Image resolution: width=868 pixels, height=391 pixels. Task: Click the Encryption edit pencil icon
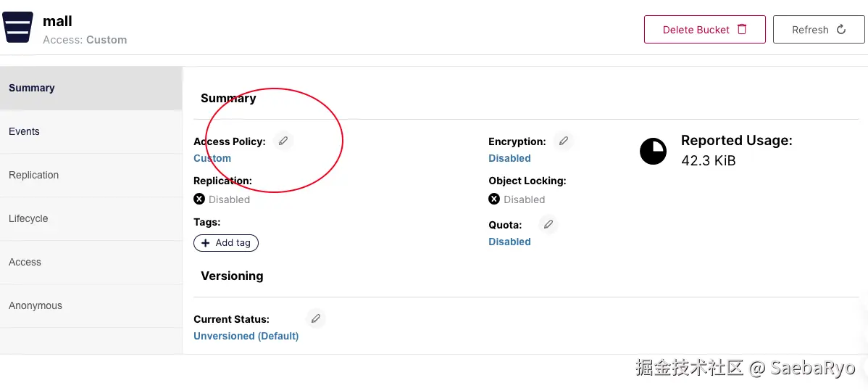563,141
